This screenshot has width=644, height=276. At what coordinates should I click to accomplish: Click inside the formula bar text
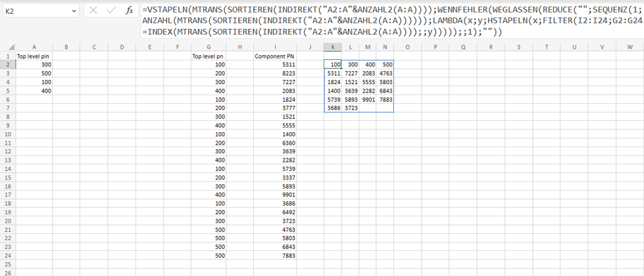[x=392, y=20]
